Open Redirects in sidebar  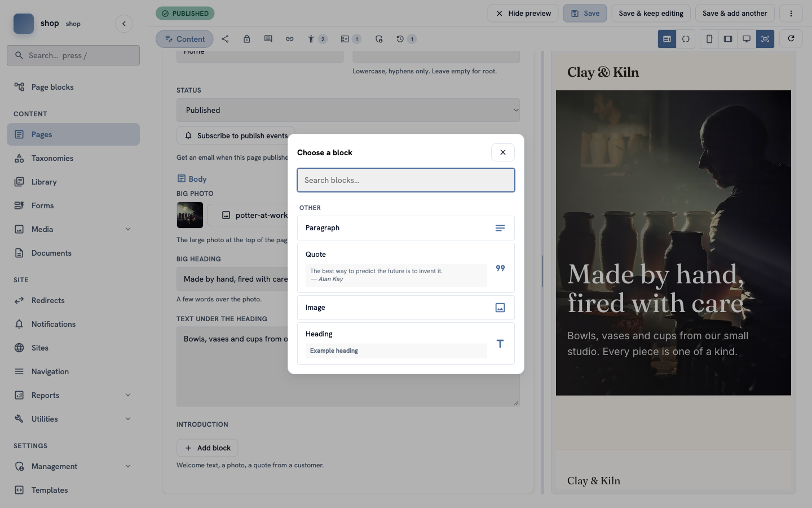point(73,300)
